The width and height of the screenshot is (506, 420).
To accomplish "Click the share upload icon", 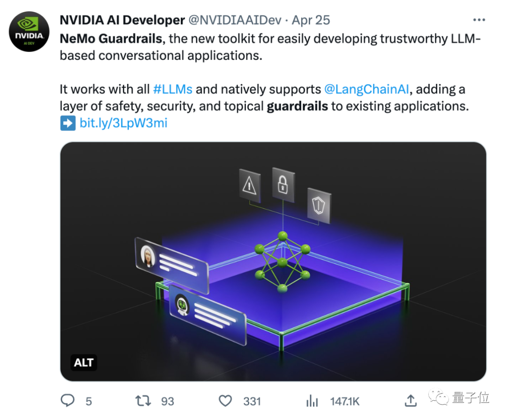I will (x=410, y=400).
